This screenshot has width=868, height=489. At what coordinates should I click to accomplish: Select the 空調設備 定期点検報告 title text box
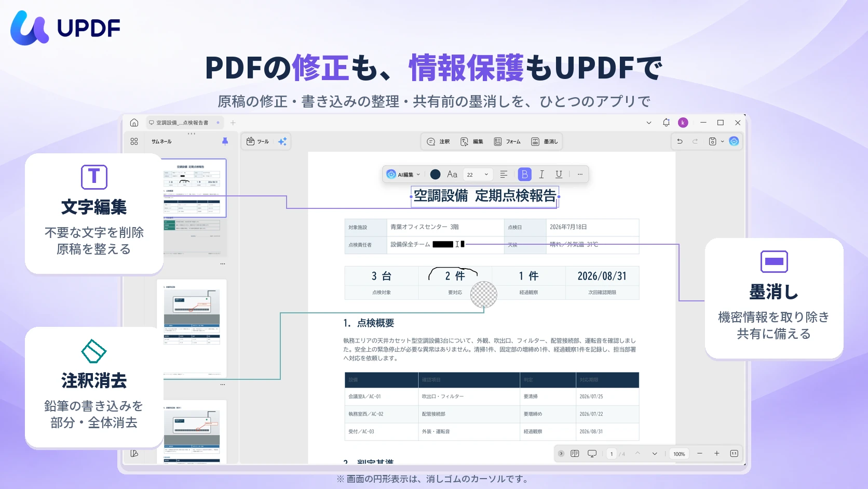[x=485, y=196]
